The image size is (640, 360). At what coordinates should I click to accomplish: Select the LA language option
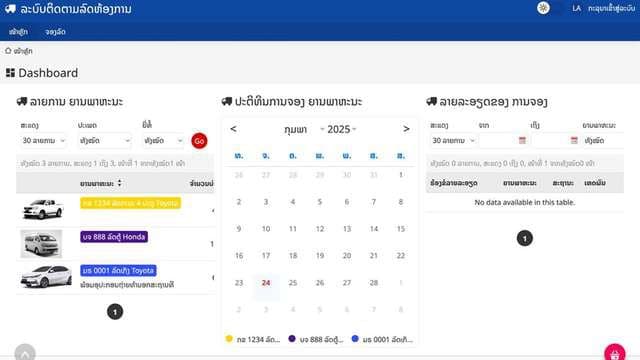[x=576, y=8]
